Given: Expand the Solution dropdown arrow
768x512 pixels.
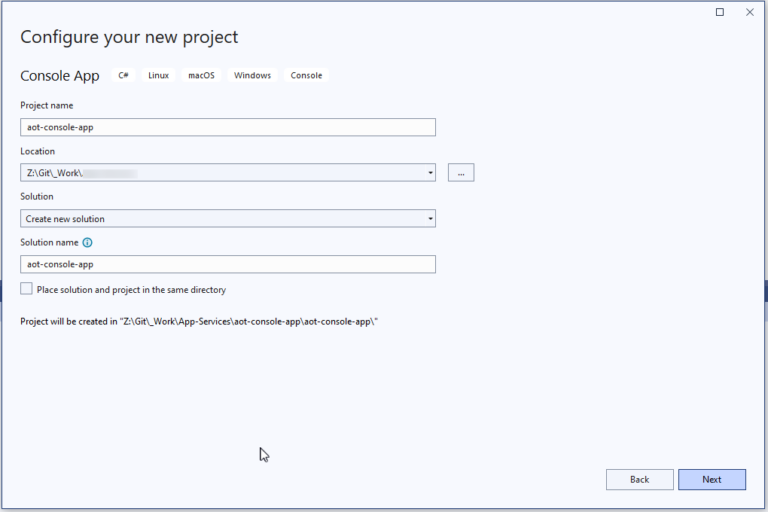Looking at the screenshot, I should point(430,219).
